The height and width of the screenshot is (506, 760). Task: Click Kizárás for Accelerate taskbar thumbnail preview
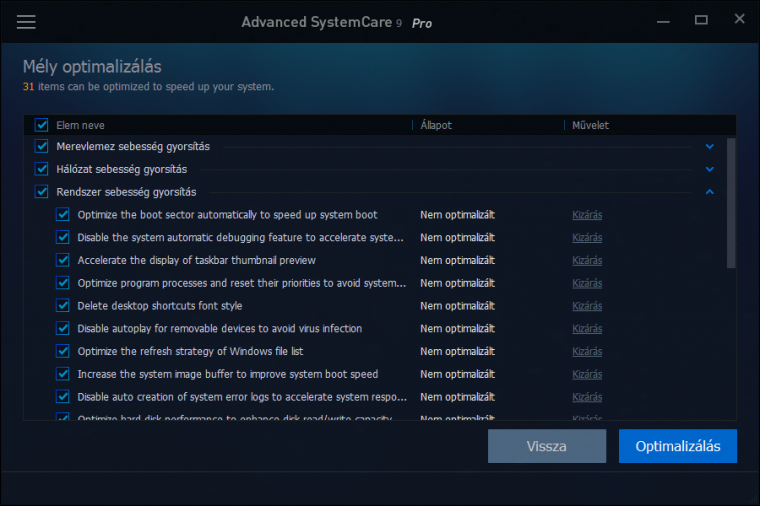(x=587, y=260)
